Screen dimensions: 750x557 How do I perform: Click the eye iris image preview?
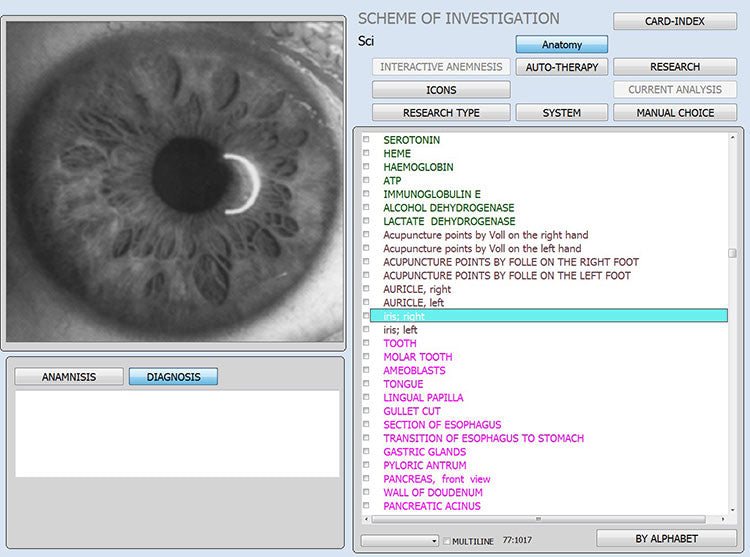173,180
